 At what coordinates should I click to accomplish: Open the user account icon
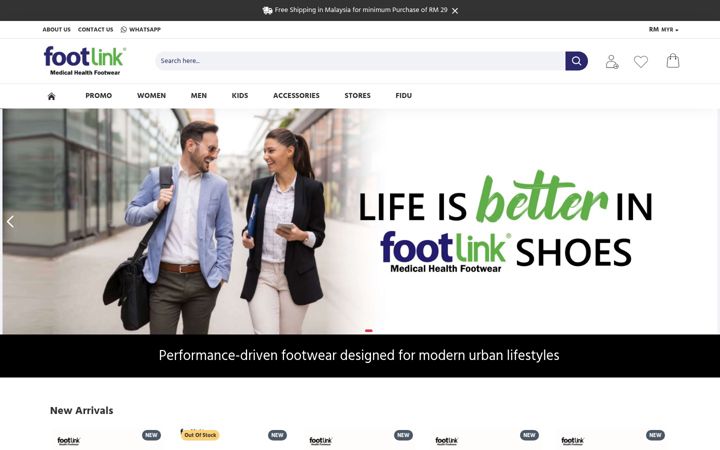coord(611,62)
